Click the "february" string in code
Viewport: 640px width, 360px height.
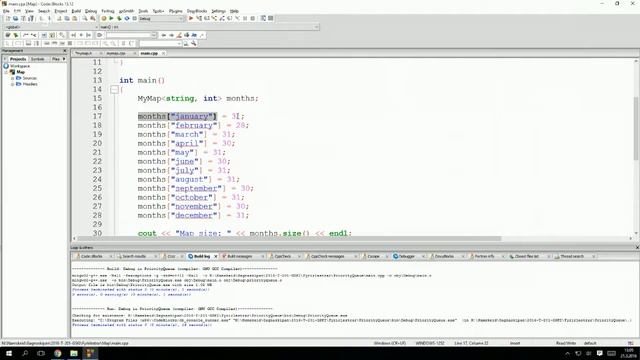coord(194,125)
